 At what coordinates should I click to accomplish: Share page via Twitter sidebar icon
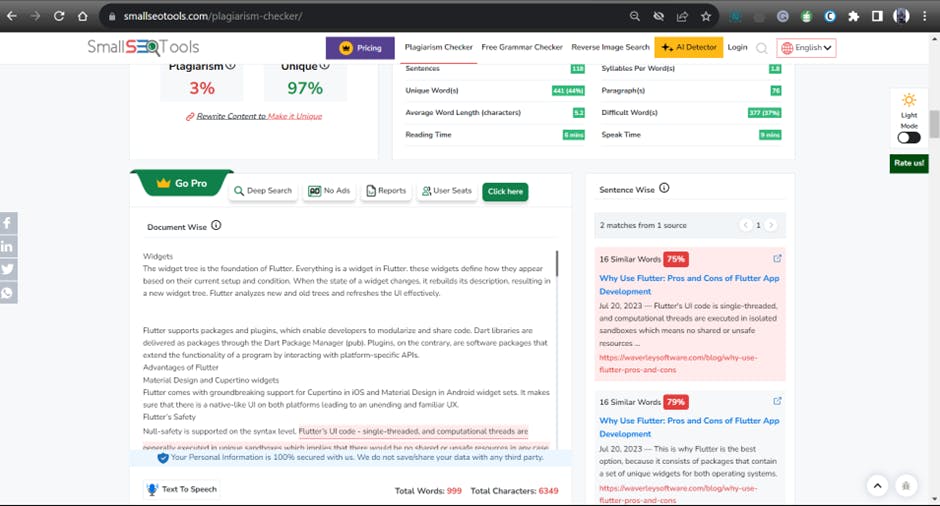point(8,269)
